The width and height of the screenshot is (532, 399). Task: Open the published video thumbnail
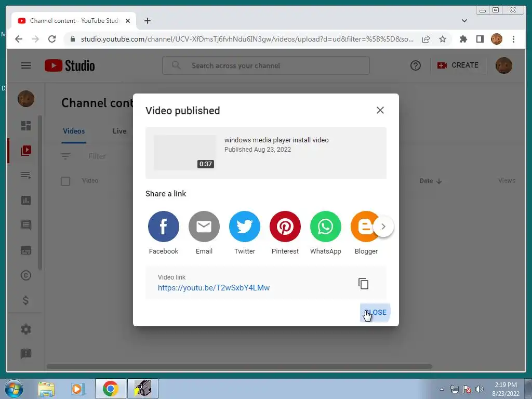tap(185, 153)
